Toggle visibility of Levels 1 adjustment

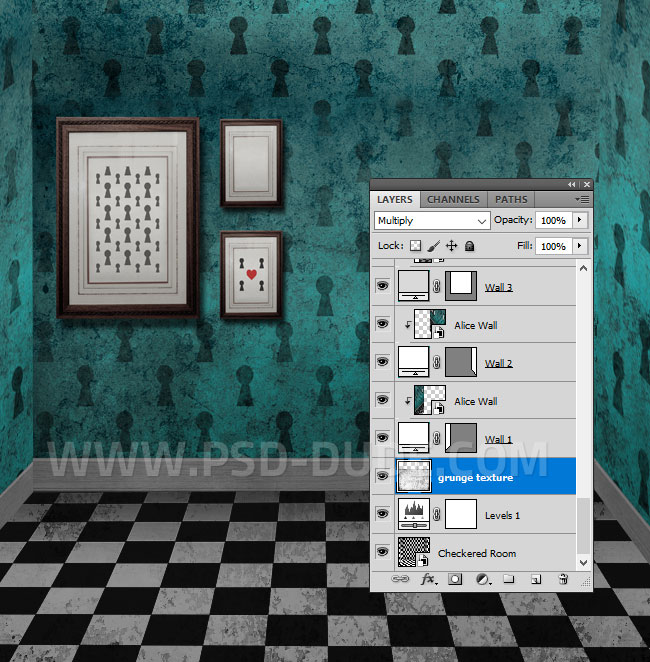pyautogui.click(x=382, y=514)
